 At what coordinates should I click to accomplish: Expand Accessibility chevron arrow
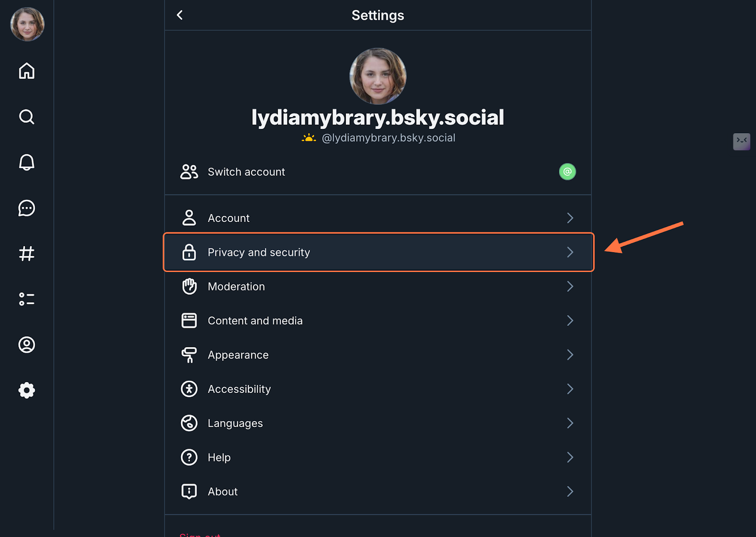click(570, 389)
